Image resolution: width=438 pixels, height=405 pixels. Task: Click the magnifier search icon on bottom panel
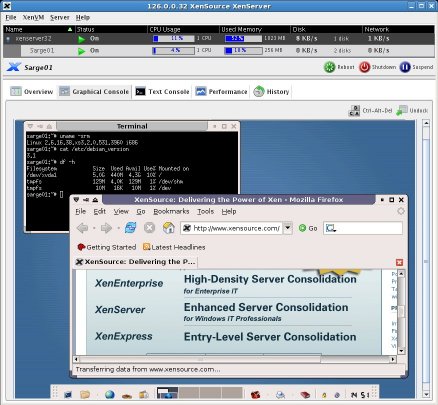click(x=280, y=395)
